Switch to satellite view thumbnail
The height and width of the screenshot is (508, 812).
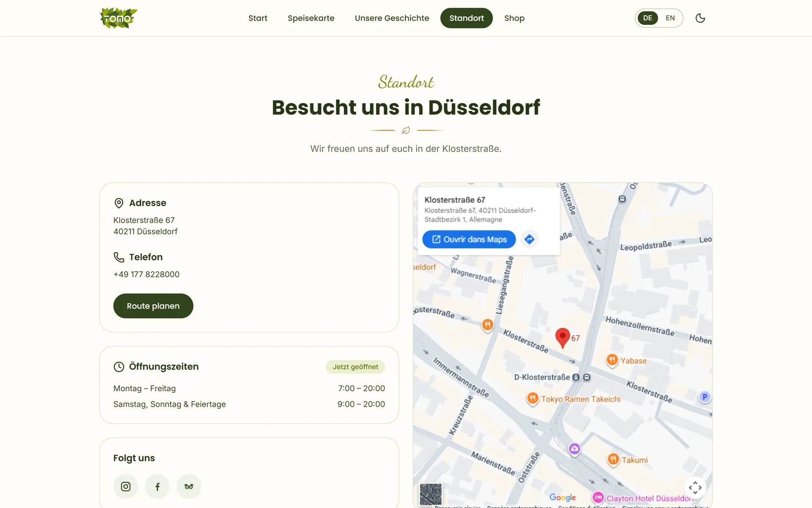click(x=431, y=494)
